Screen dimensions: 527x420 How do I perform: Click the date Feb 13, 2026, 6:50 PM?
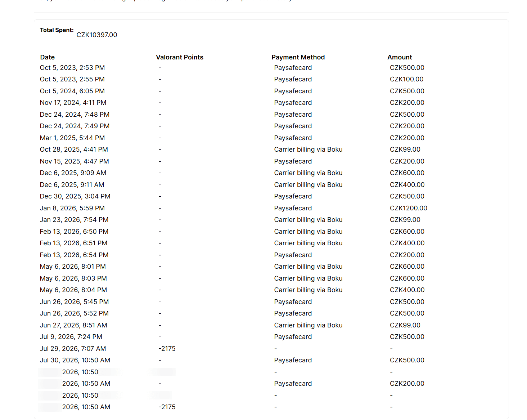point(74,232)
